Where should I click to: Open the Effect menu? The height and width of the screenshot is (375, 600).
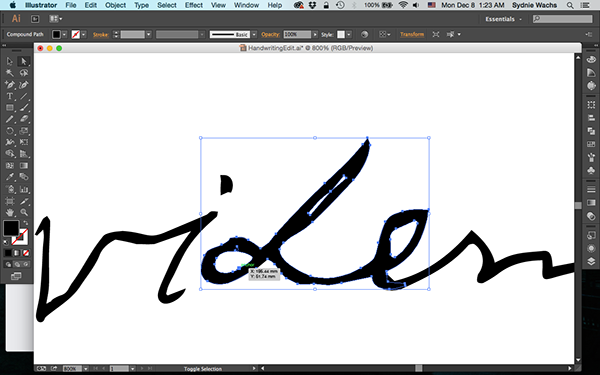tap(194, 5)
